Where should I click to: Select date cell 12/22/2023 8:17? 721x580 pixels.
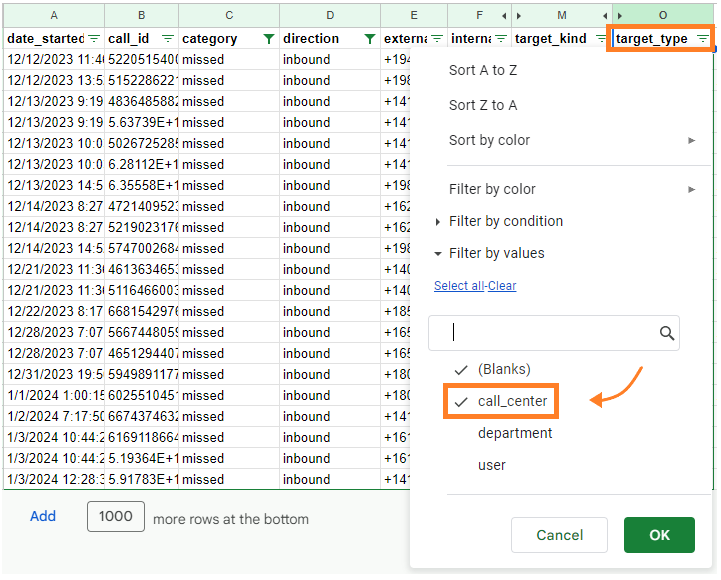pos(54,311)
